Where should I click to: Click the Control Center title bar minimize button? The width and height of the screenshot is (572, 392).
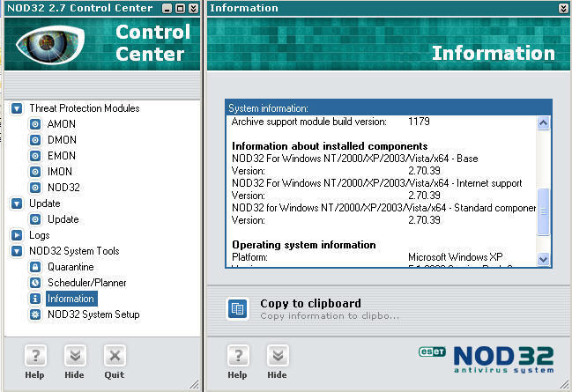(167, 9)
